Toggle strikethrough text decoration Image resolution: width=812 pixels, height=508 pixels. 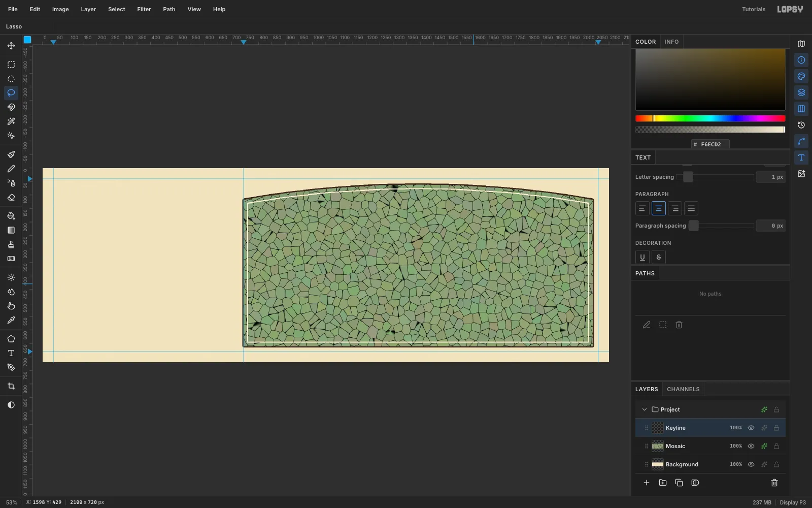click(659, 257)
